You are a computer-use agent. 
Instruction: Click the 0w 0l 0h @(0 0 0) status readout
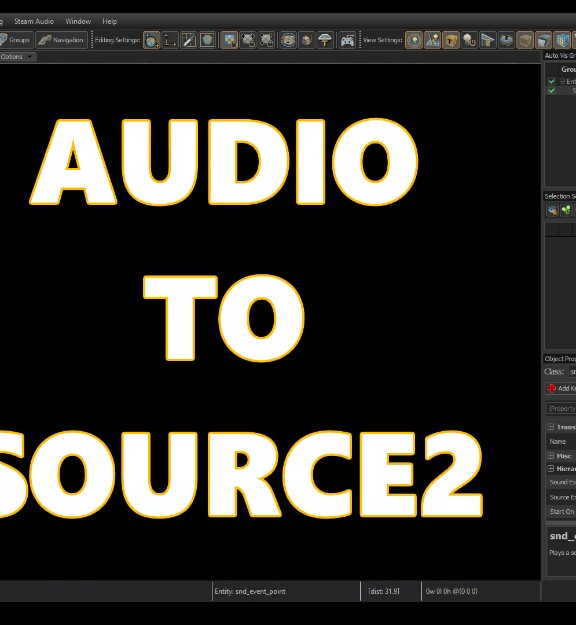point(451,592)
